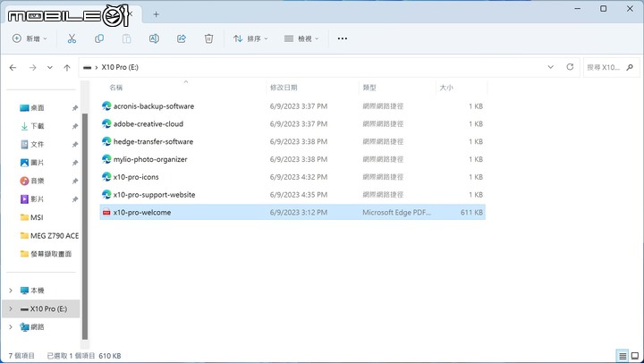Expand the X10 Pro (E:) tree node
The height and width of the screenshot is (363, 644).
(x=11, y=308)
